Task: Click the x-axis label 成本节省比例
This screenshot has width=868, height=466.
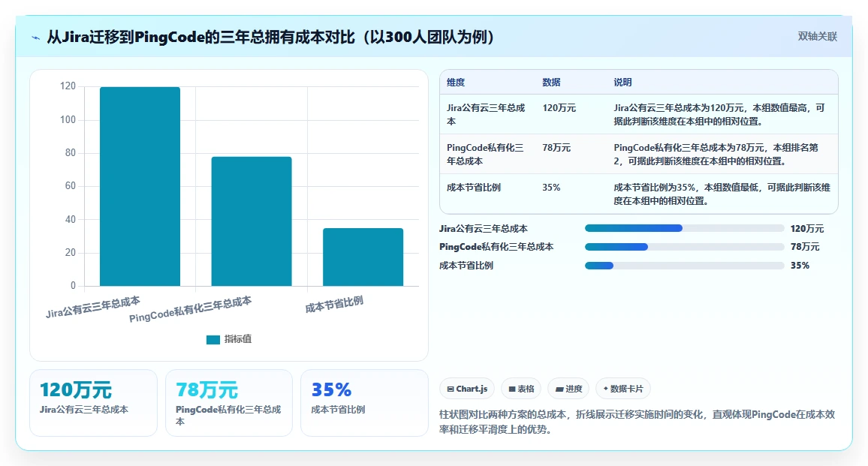Action: click(334, 305)
